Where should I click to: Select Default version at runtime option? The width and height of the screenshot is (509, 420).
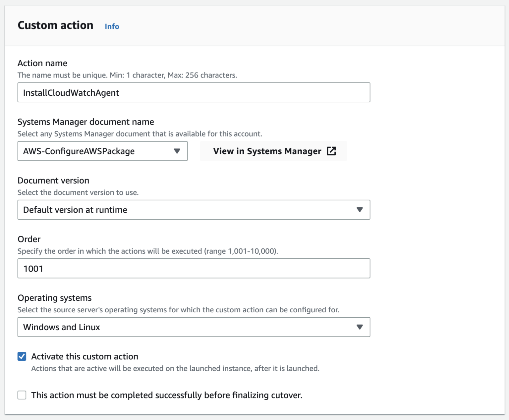(194, 210)
